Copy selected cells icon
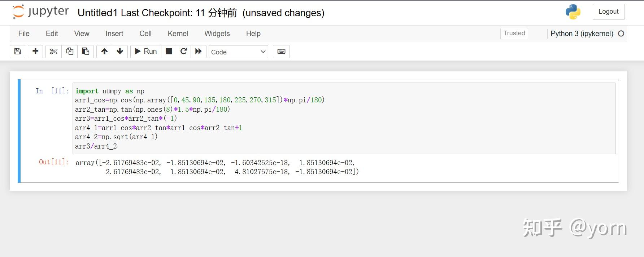The height and width of the screenshot is (257, 644). (70, 52)
